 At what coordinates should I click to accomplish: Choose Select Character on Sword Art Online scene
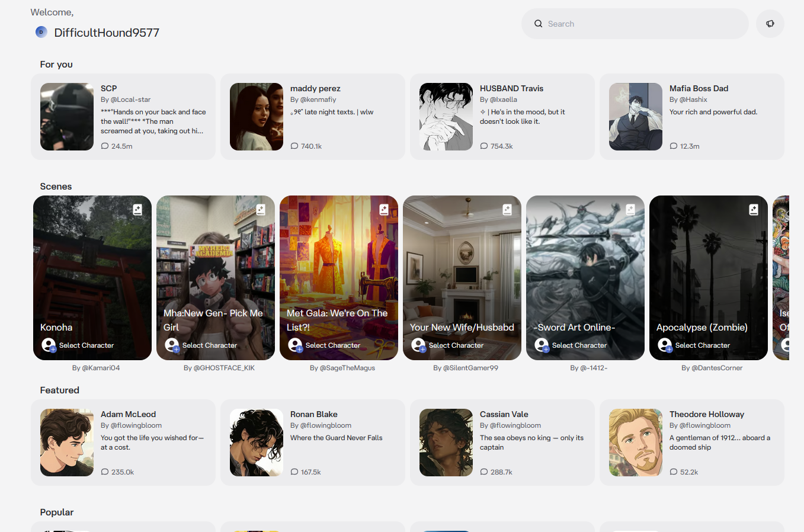(x=579, y=345)
